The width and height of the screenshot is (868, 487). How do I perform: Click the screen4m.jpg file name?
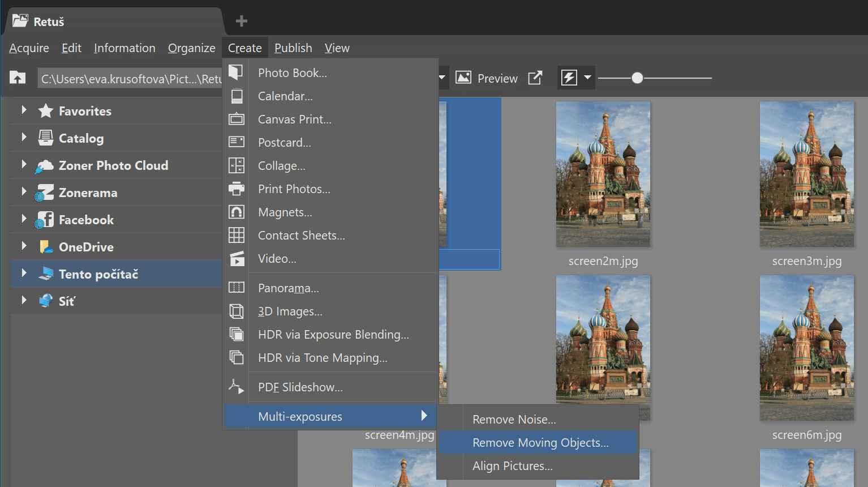(x=399, y=435)
